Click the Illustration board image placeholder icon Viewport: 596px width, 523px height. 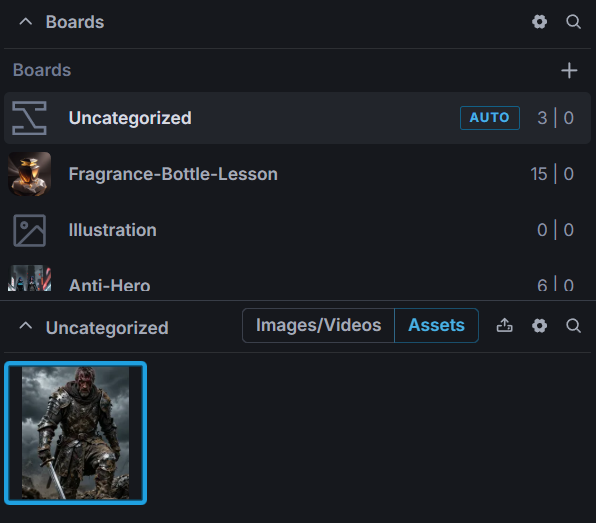point(30,230)
